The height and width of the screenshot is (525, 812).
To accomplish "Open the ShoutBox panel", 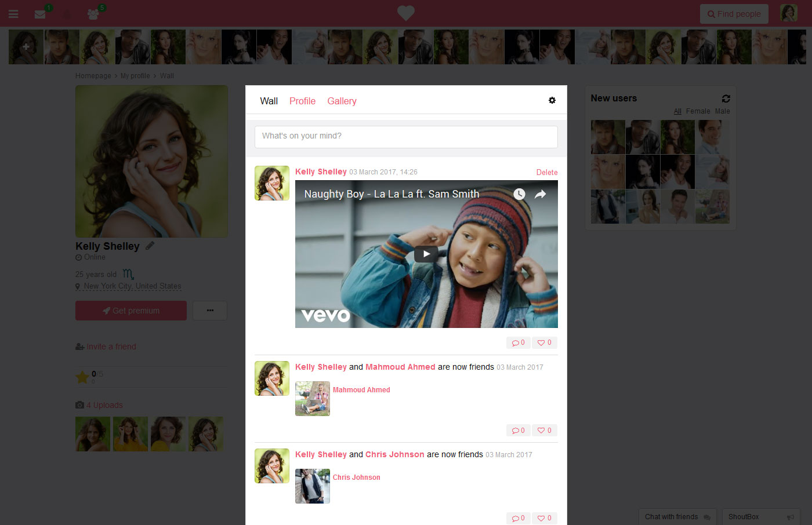I will (761, 517).
